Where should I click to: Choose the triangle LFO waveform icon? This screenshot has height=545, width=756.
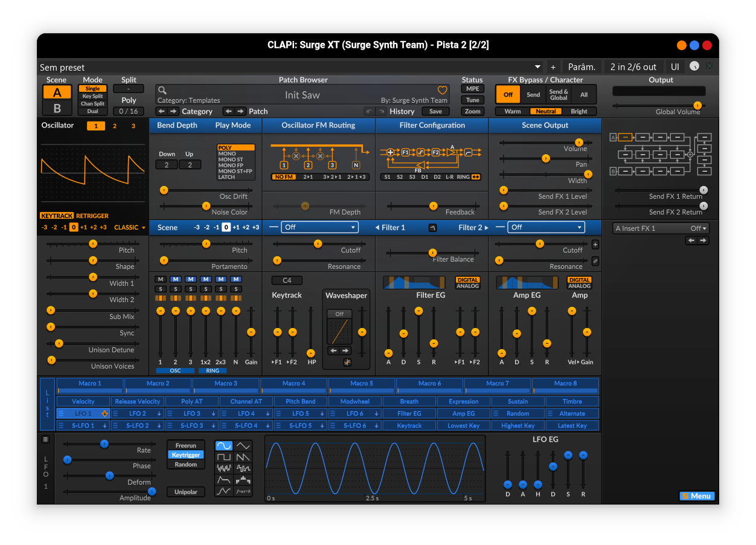point(243,446)
